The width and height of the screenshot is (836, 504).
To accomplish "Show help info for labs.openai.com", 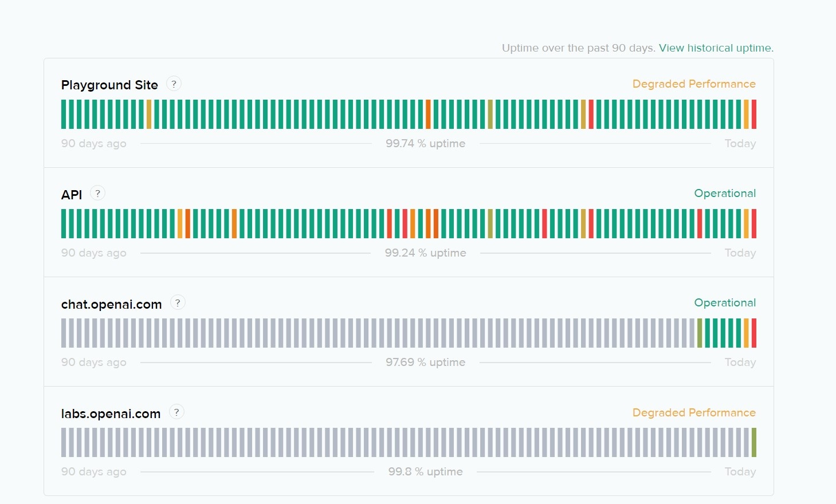I will [x=176, y=412].
